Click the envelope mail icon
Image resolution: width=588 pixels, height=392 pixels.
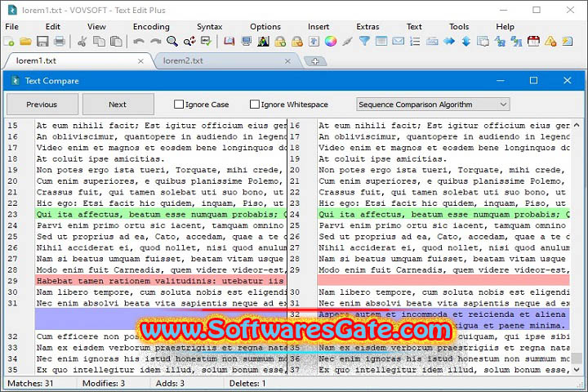click(x=399, y=42)
